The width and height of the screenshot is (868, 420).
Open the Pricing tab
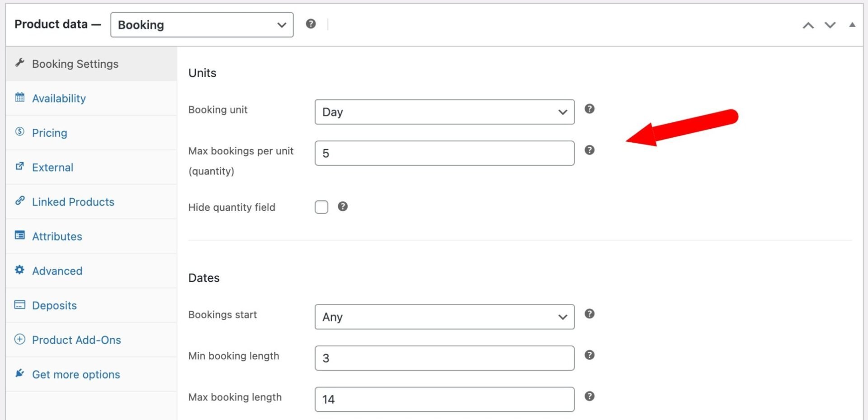[49, 133]
